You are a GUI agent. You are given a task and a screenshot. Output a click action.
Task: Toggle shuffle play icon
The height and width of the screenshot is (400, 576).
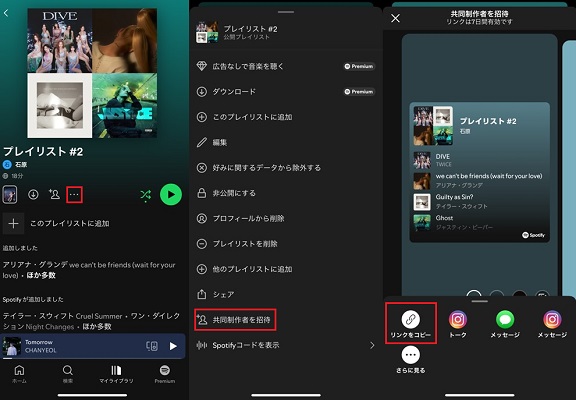[145, 195]
